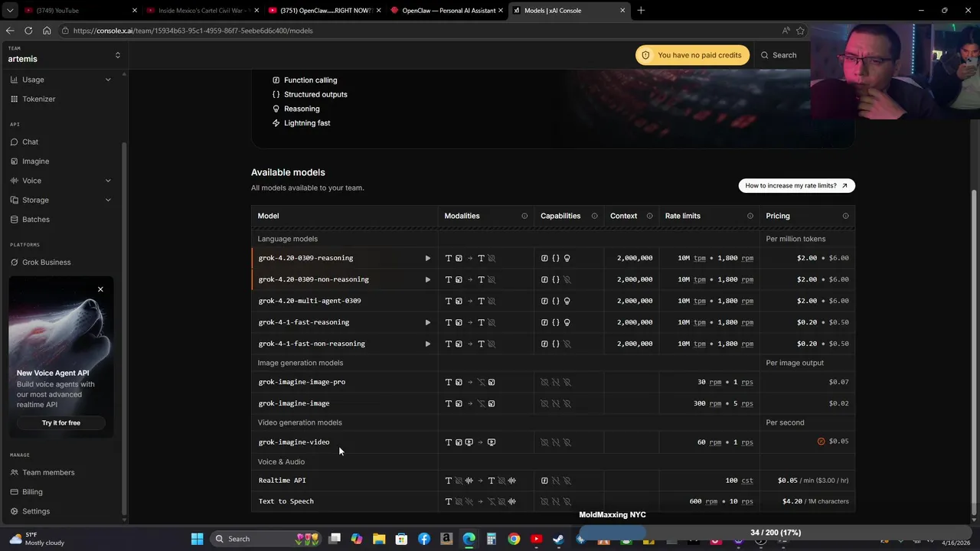
Task: Go to Imagine in the sidebar
Action: click(x=35, y=161)
